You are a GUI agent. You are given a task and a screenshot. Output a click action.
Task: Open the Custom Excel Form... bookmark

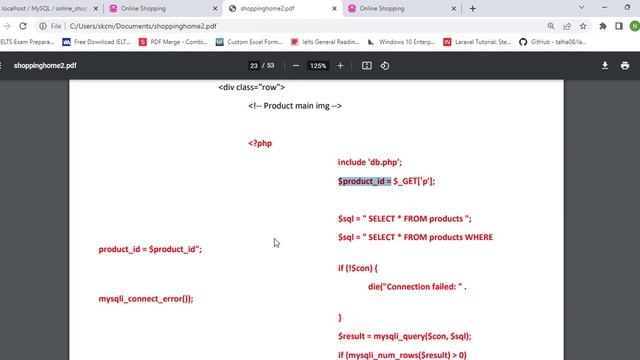tap(249, 42)
